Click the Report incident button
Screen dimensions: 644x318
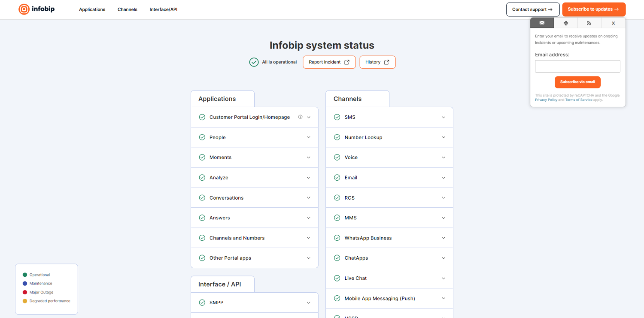329,62
